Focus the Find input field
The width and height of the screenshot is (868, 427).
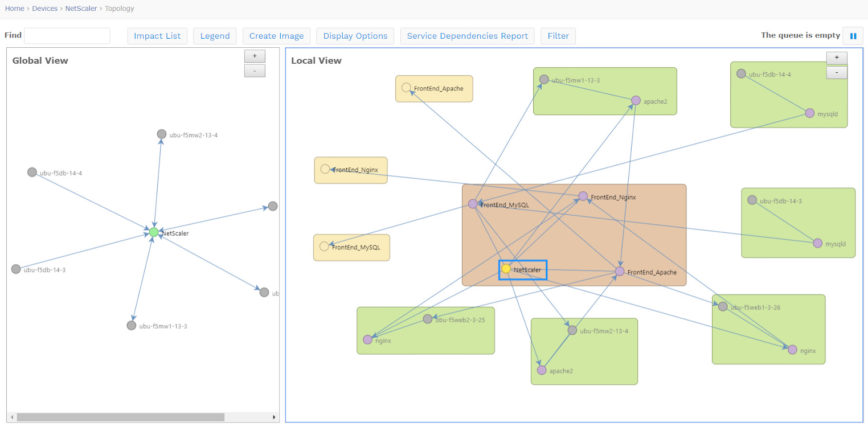point(67,36)
